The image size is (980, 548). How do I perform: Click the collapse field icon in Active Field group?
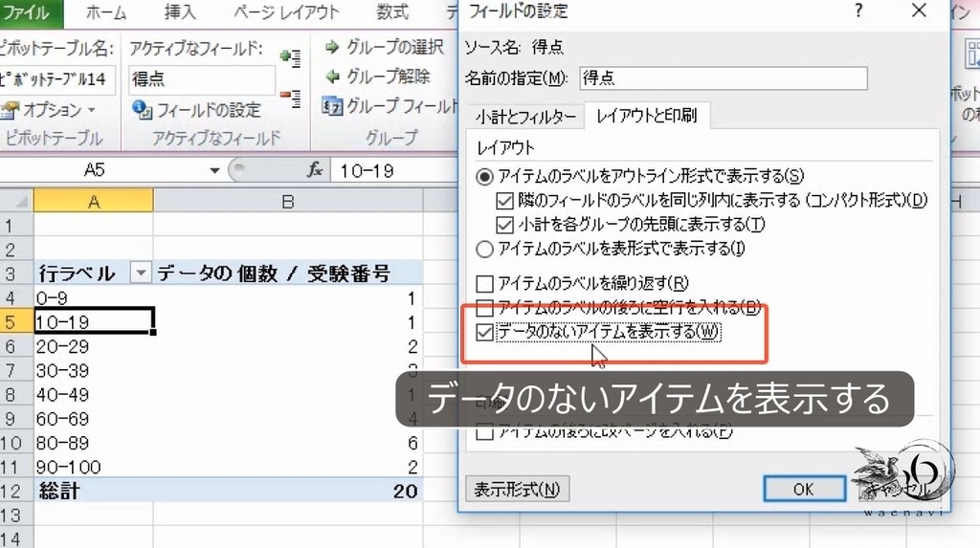(290, 98)
